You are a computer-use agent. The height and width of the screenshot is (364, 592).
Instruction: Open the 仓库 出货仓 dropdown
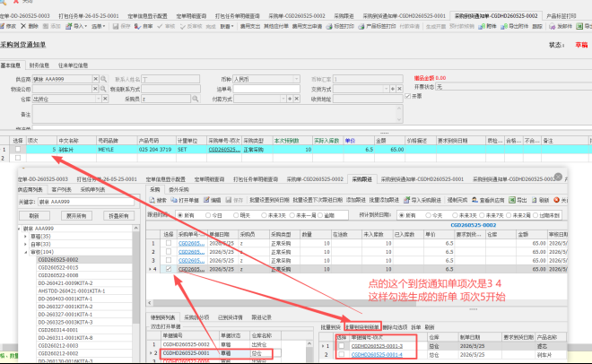coord(99,99)
